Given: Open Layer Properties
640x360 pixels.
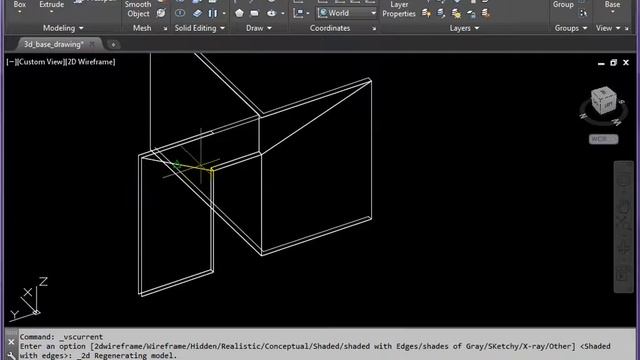Looking at the screenshot, I should (399, 9).
